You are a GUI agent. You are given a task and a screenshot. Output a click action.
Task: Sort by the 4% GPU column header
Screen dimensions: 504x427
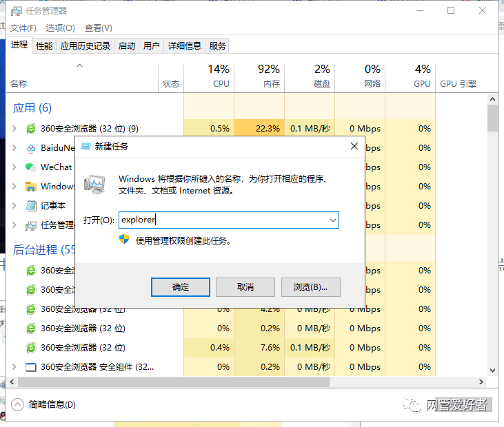click(410, 77)
